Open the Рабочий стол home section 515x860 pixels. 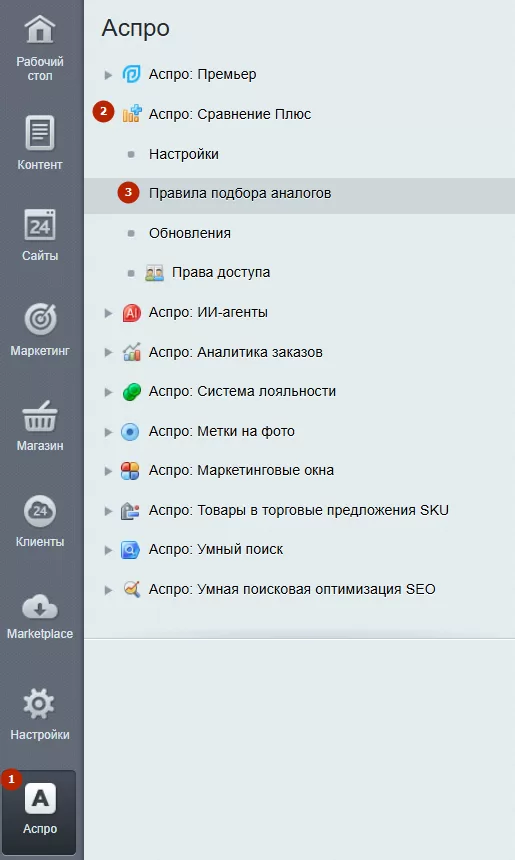click(x=39, y=48)
